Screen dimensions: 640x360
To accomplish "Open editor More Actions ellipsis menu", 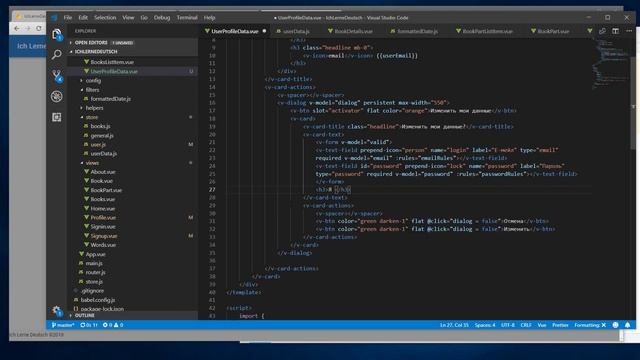I will point(629,31).
